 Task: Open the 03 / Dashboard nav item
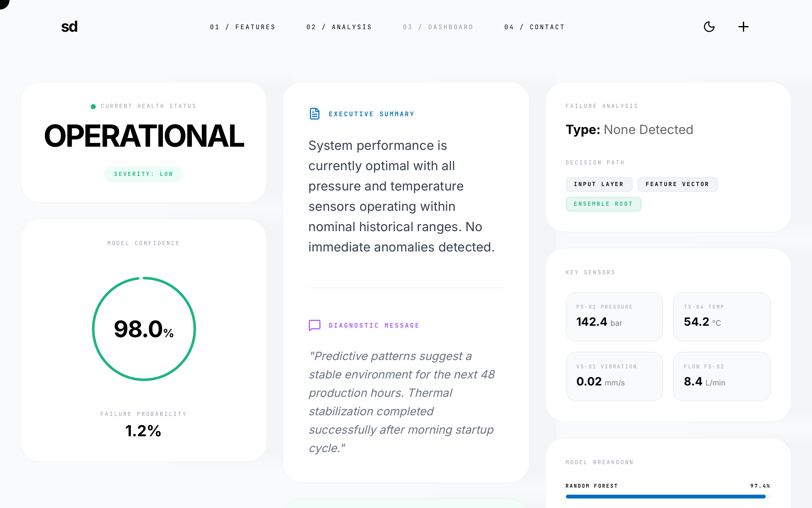point(438,27)
